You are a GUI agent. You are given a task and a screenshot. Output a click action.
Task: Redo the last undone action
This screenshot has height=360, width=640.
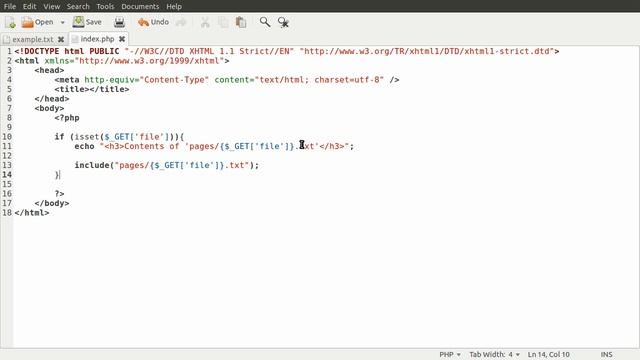(181, 22)
